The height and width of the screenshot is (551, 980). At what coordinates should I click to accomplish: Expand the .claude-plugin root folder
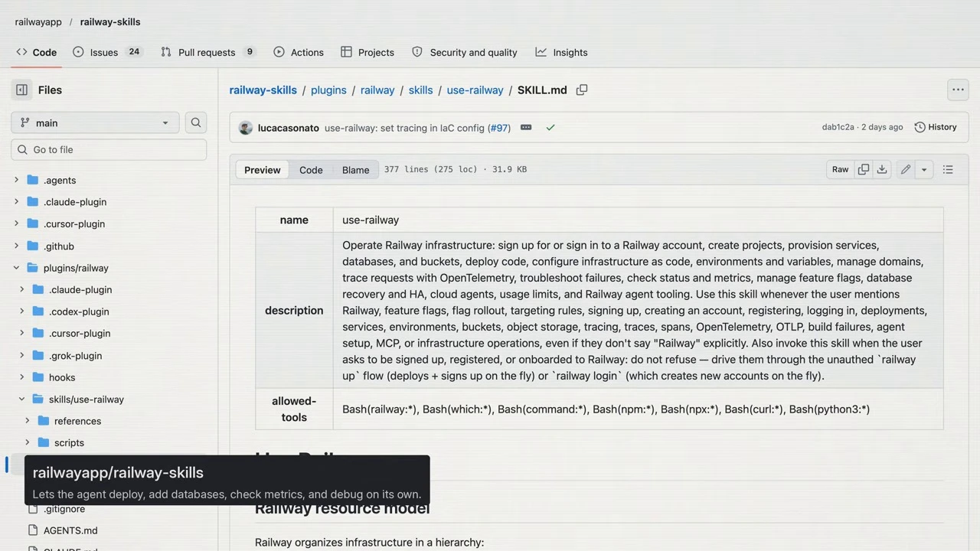pos(17,202)
